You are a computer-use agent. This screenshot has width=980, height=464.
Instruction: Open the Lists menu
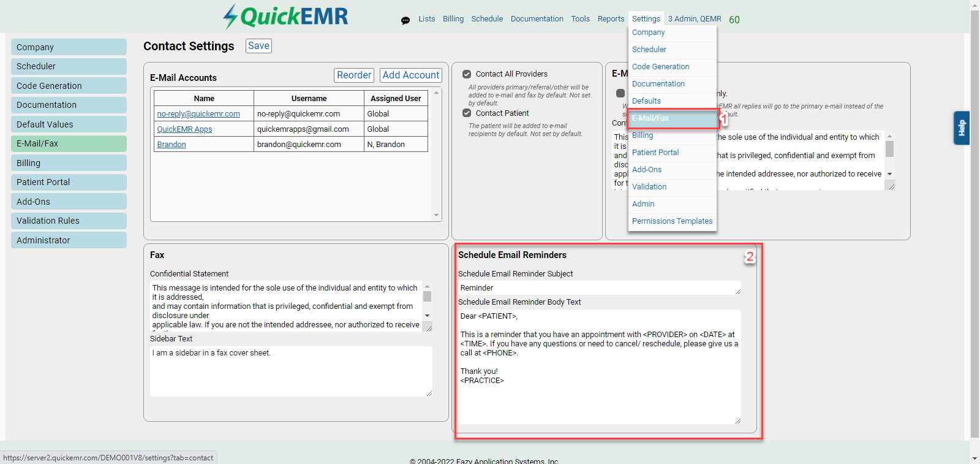tap(427, 19)
